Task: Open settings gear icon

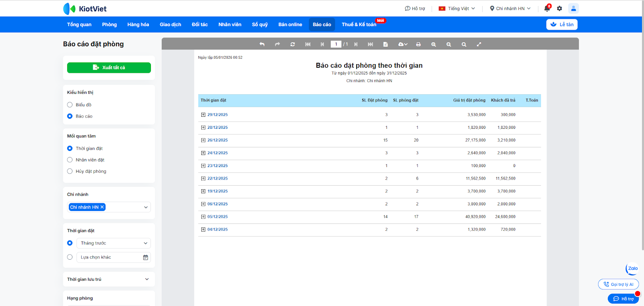Action: [x=559, y=8]
